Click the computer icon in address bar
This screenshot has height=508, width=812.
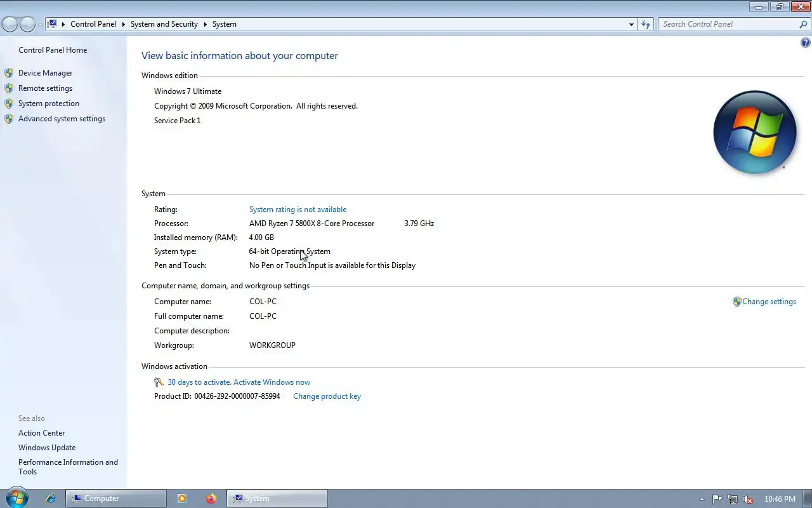pyautogui.click(x=53, y=24)
